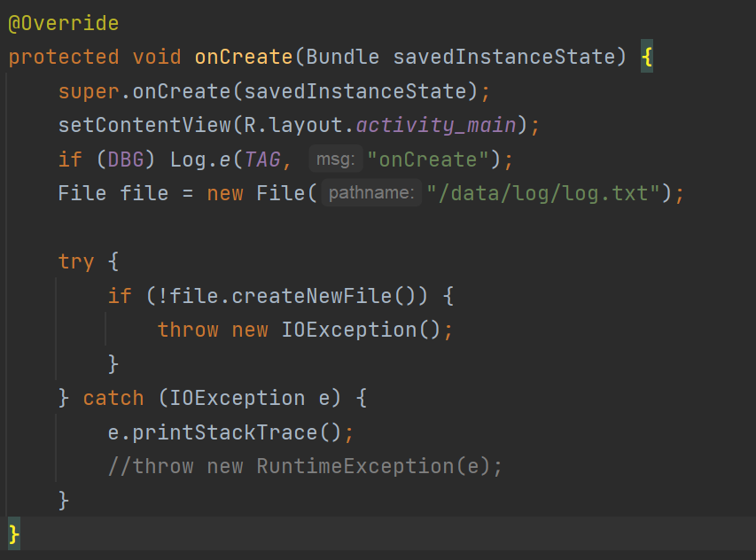The width and height of the screenshot is (756, 560).
Task: Click the highlighted opening brace of onCreate
Action: coord(647,57)
